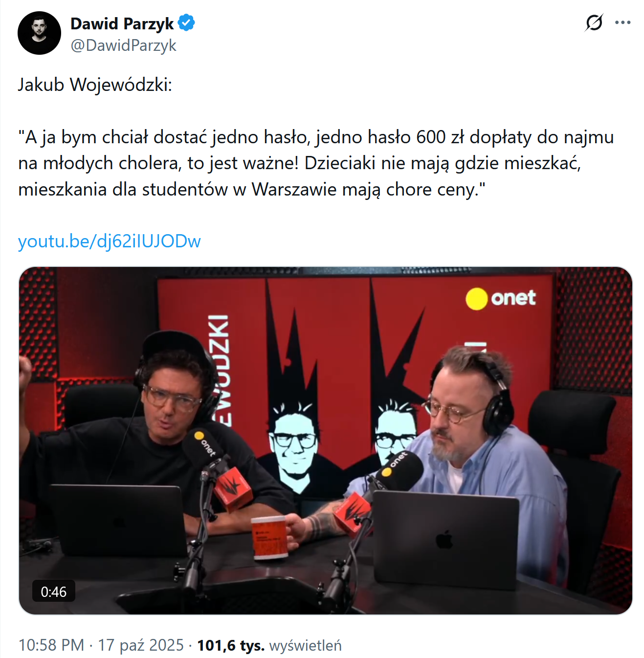The height and width of the screenshot is (658, 644).
Task: Click the blue verified badge
Action: (x=186, y=23)
